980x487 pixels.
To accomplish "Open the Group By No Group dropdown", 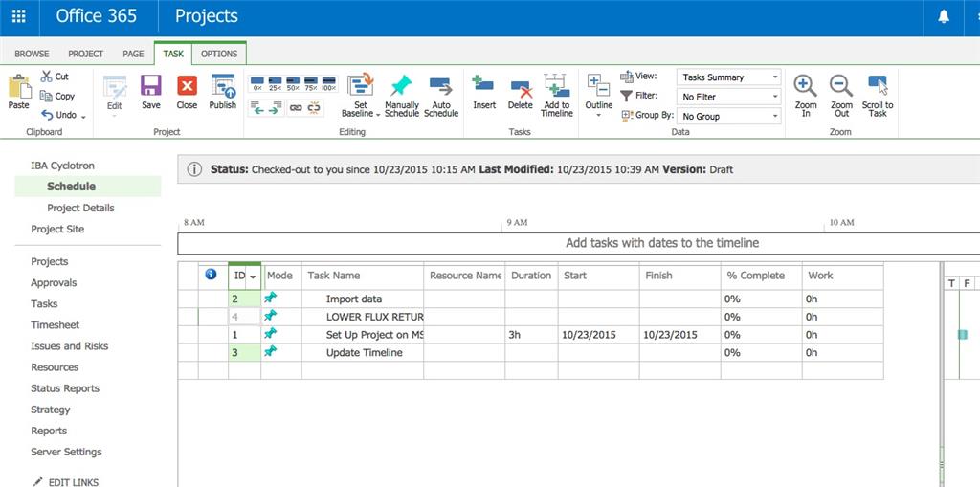I will click(x=729, y=117).
